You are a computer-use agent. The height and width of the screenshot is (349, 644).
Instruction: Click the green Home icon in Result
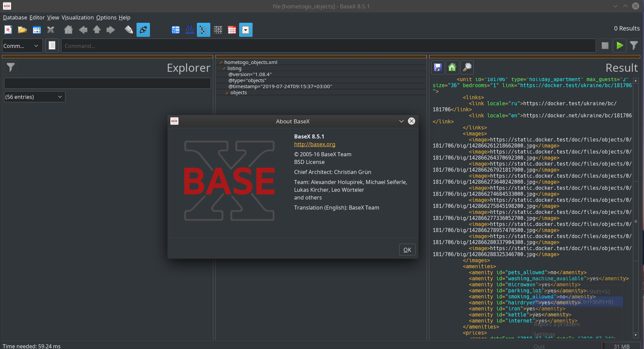coord(452,67)
